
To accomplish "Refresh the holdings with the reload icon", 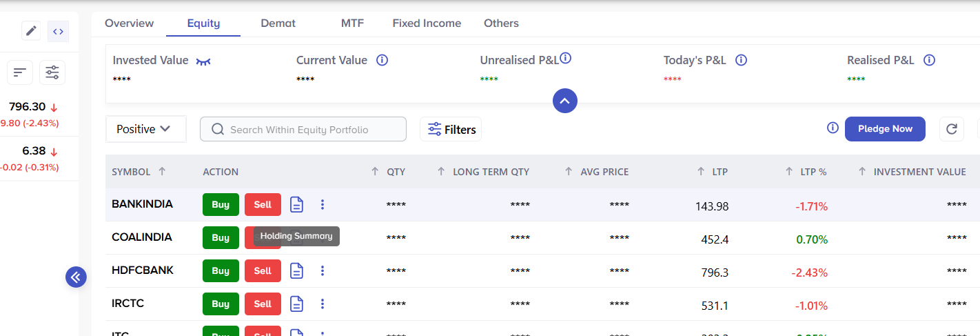I will coord(952,129).
